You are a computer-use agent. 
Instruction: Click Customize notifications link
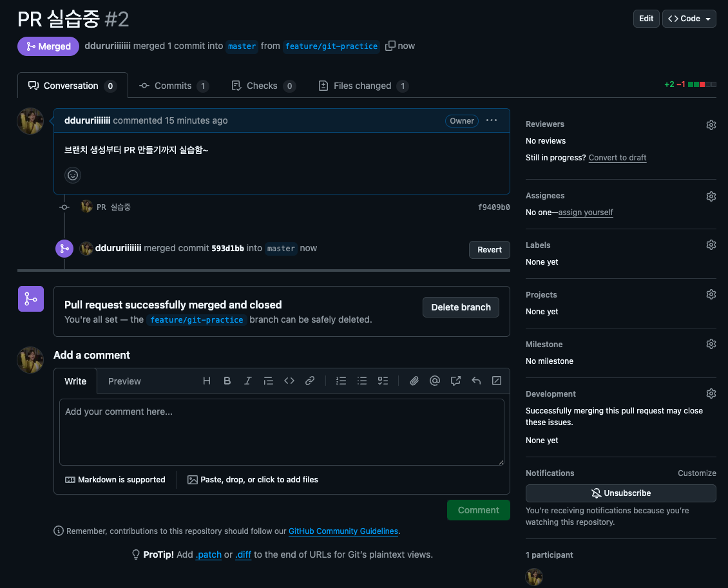[x=697, y=473]
